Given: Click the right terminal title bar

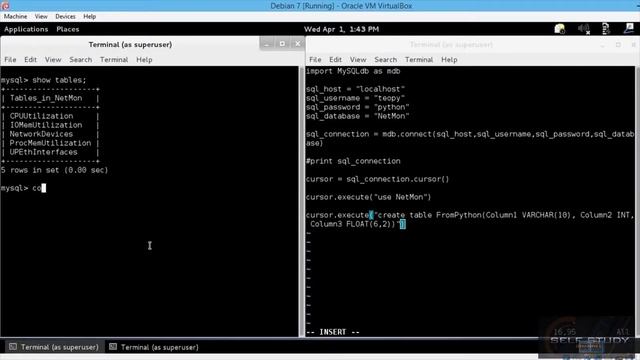Looking at the screenshot, I should (x=451, y=44).
